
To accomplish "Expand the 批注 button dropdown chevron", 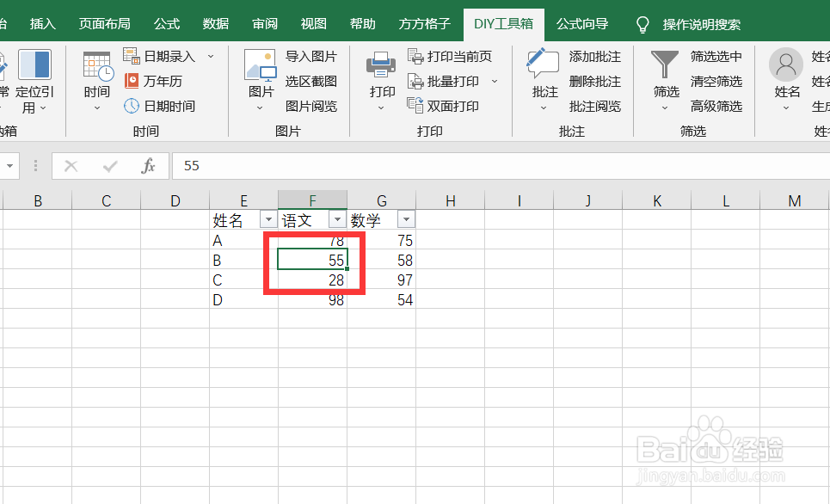I will [544, 108].
